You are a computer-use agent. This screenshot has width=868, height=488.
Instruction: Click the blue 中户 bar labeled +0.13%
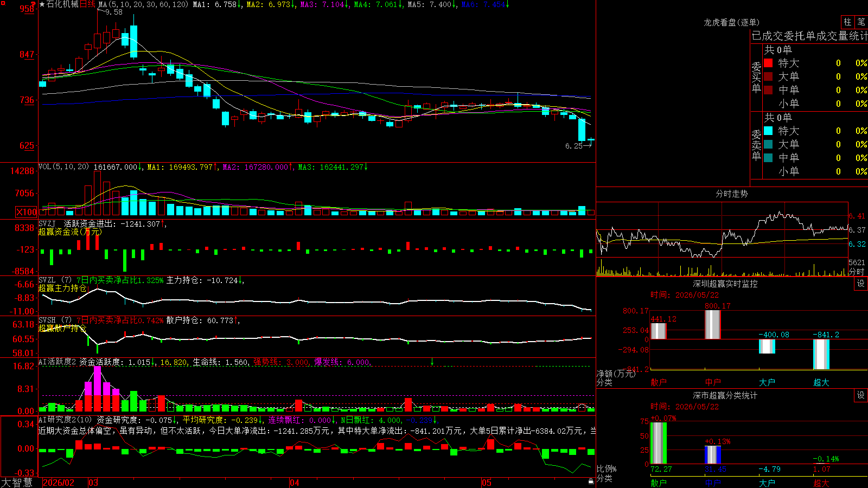pyautogui.click(x=713, y=455)
